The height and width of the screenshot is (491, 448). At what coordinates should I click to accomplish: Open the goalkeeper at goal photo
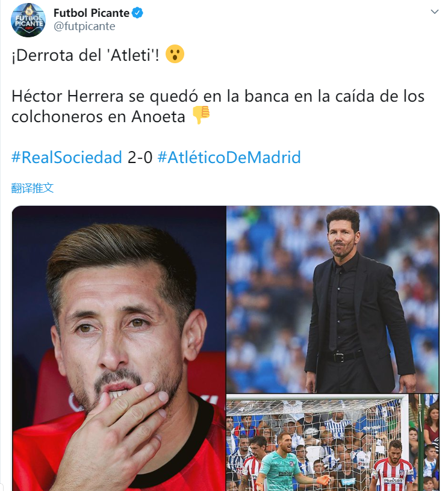[x=333, y=442]
